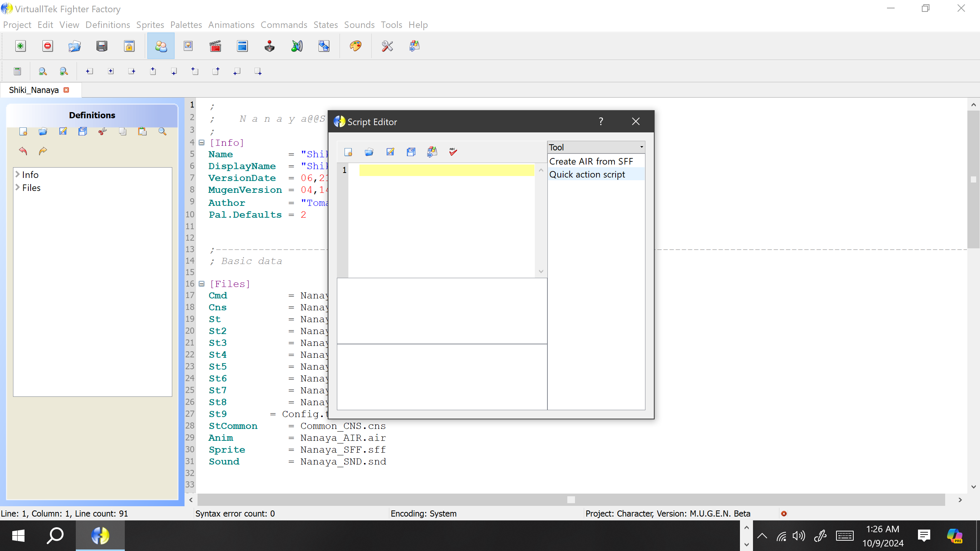Collapse the [Info] section fold marker

click(x=202, y=143)
